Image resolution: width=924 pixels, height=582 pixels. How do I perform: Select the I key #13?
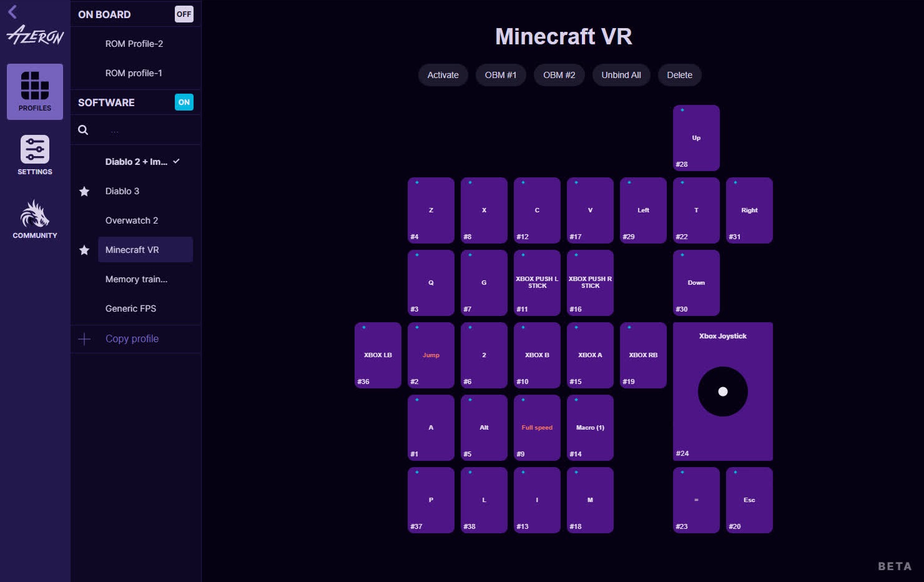[x=538, y=500]
